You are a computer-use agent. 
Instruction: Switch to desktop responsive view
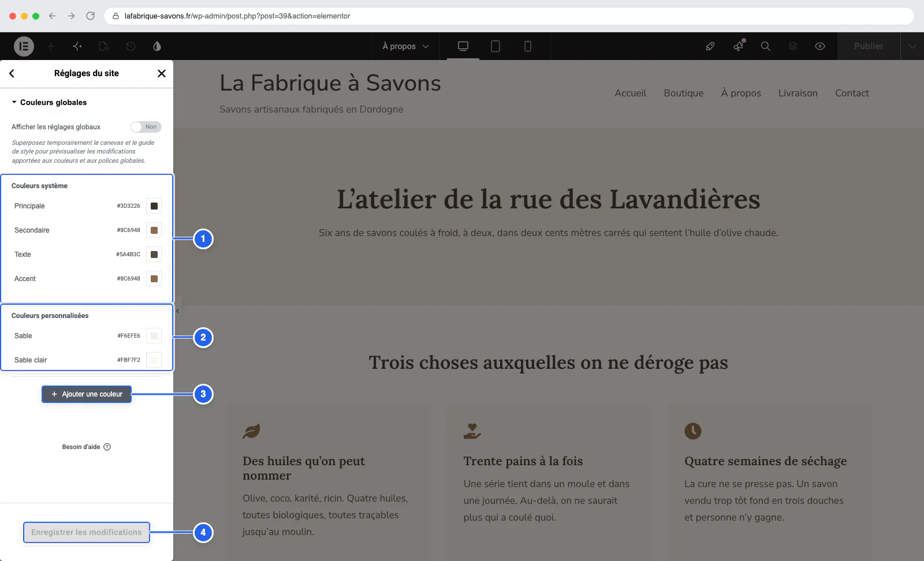tap(463, 46)
